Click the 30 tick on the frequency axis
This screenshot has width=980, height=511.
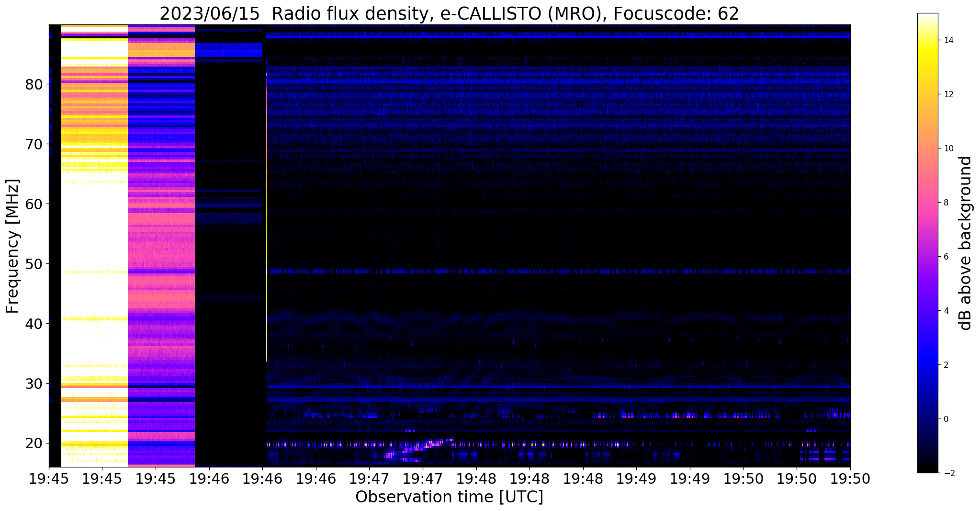pyautogui.click(x=34, y=384)
